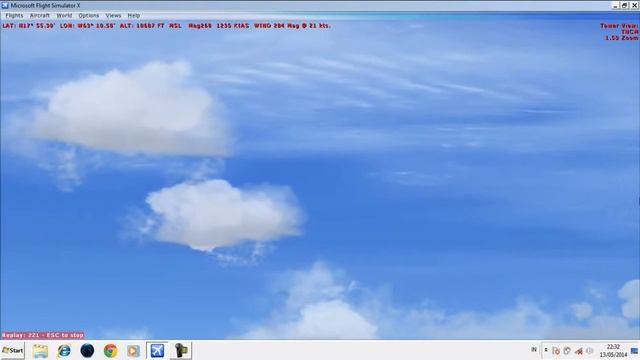Open clock showing 22:32 and date
Image resolution: width=640 pixels, height=360 pixels.
click(x=613, y=351)
